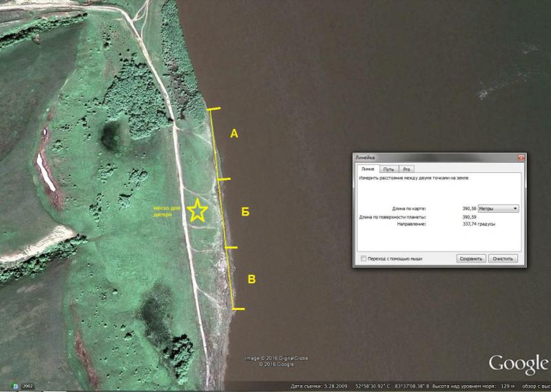
Task: Click the yellow label Б on the map
Action: [245, 212]
